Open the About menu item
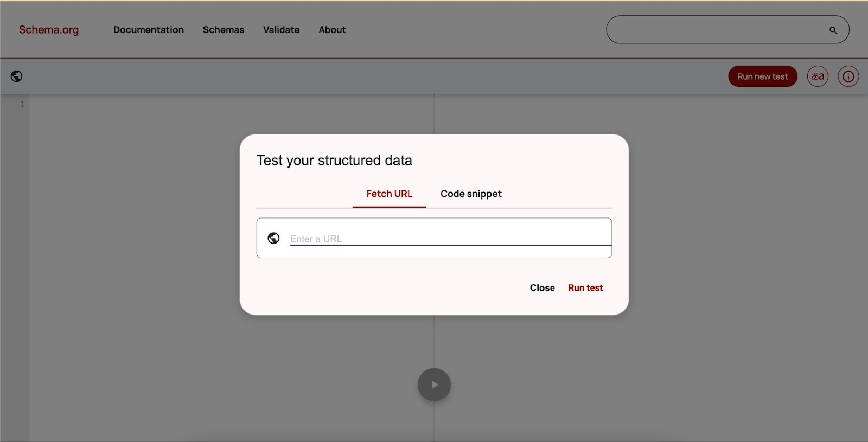868x442 pixels. point(332,30)
